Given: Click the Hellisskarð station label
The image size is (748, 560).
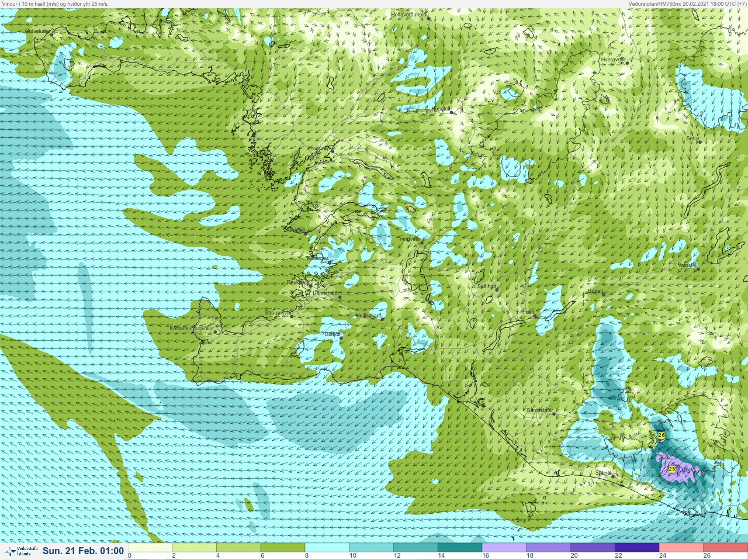Looking at the screenshot, I should tap(368, 316).
